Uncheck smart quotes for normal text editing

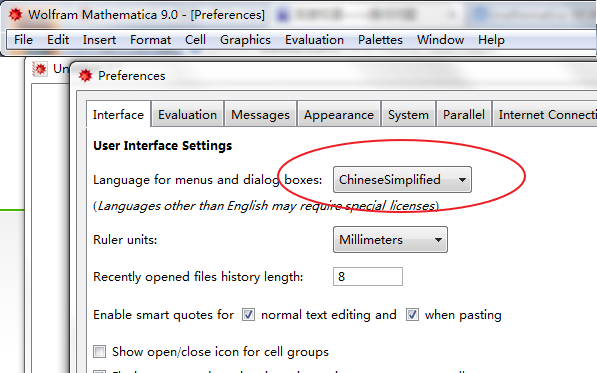248,315
